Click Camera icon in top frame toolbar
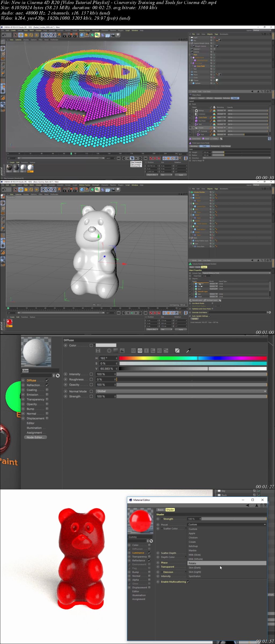 click(113, 35)
